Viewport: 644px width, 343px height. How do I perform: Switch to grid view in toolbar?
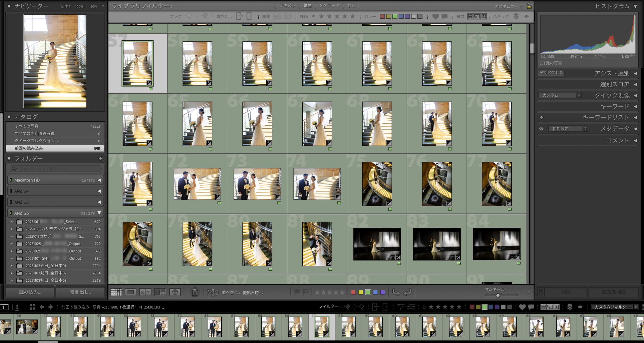click(x=116, y=292)
